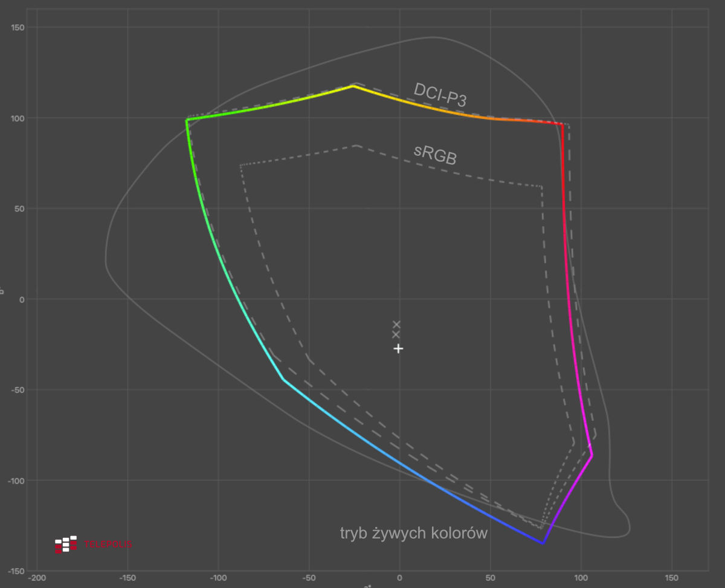
Task: Click the white plus white-point marker
Action: [398, 348]
